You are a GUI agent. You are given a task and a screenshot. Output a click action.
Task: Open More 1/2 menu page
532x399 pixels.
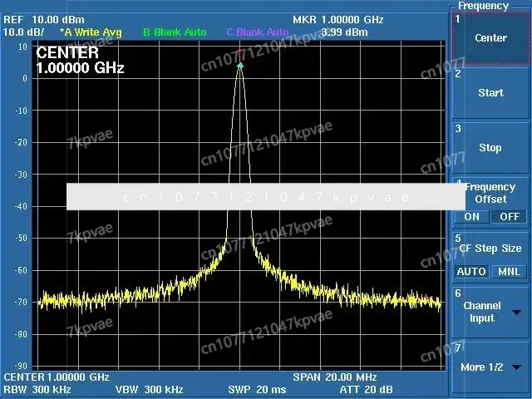[x=490, y=367]
